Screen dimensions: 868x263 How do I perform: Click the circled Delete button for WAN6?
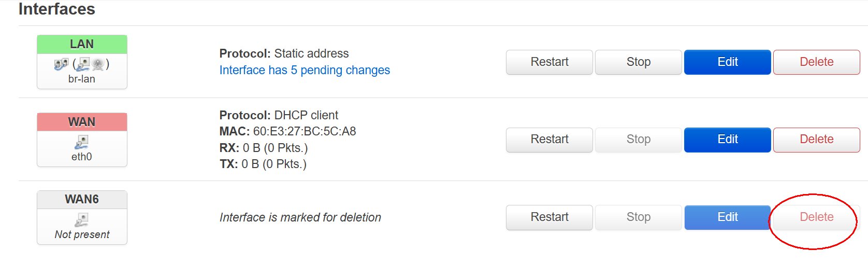(x=817, y=217)
